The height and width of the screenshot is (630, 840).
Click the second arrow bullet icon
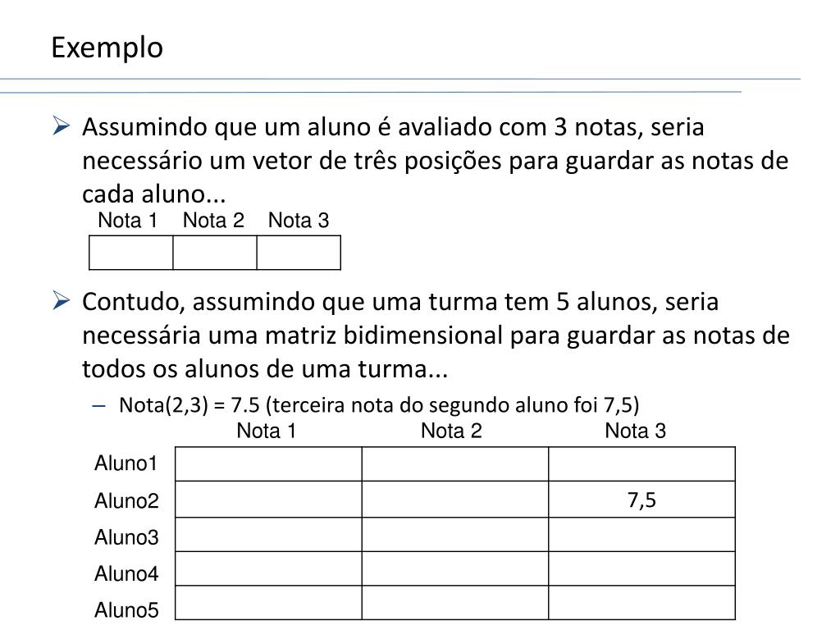62,300
